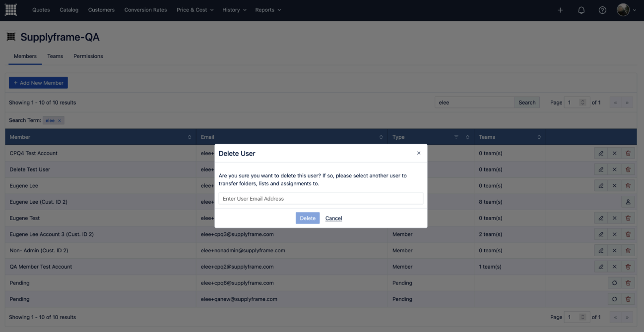Click the x icon for Non- Admin member
The width and height of the screenshot is (644, 332).
click(x=614, y=250)
